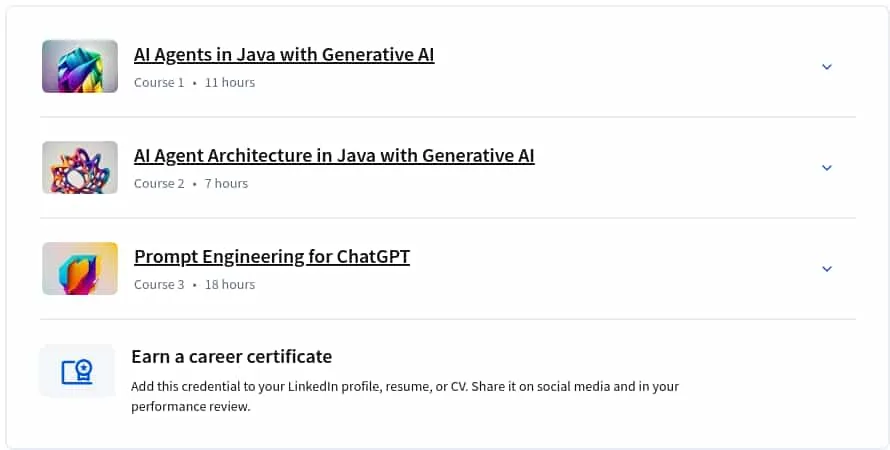Screen dimensions: 890x450
Task: Open the AI Agents in Java with Generative AI link
Action: [284, 54]
